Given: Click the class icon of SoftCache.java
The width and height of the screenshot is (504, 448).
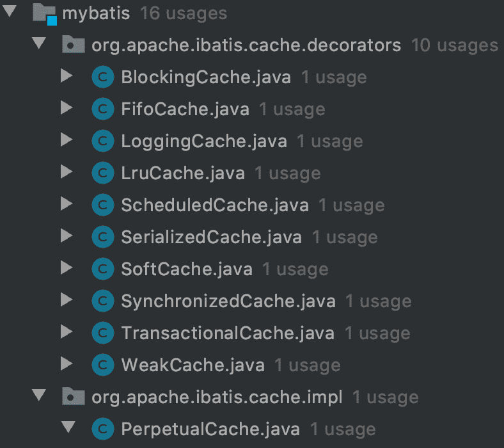Looking at the screenshot, I should pyautogui.click(x=103, y=269).
